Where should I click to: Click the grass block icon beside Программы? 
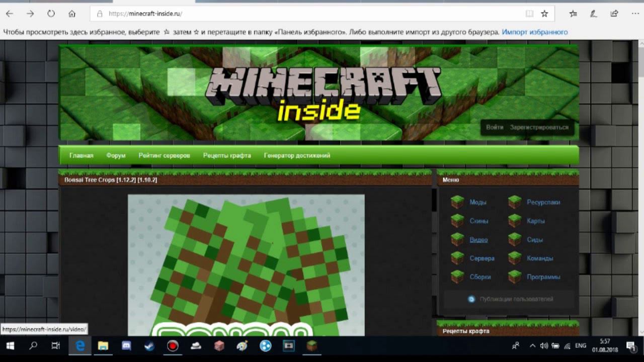coord(515,277)
